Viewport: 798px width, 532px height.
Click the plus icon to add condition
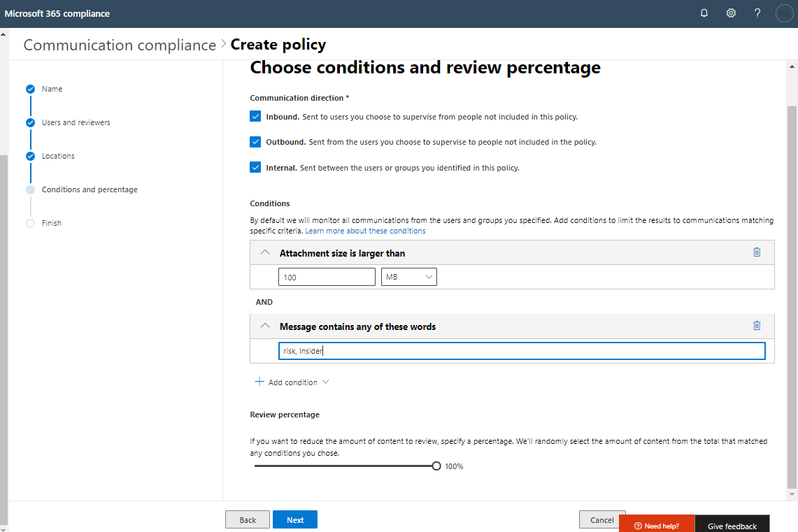259,382
